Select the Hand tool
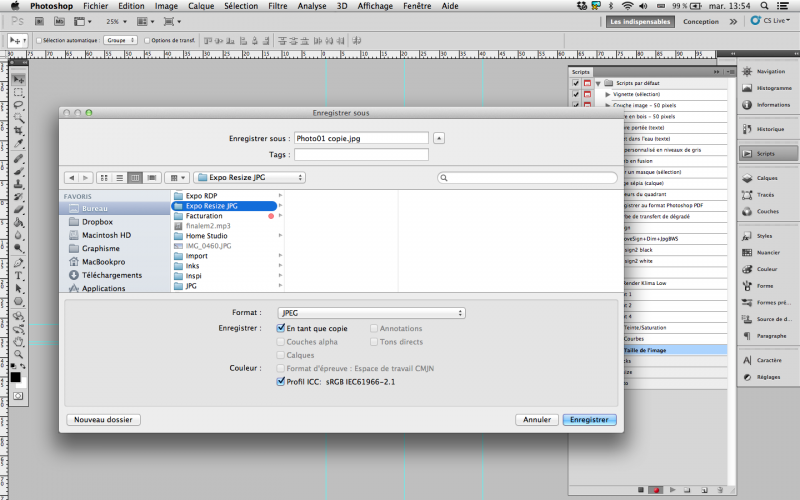 pyautogui.click(x=18, y=341)
